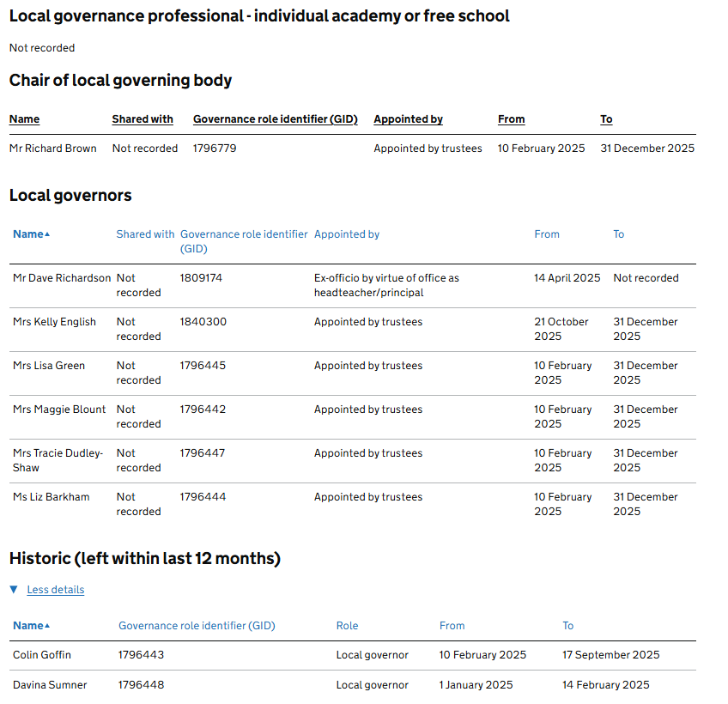
Task: Sort Historic table by Role column
Action: pos(347,626)
